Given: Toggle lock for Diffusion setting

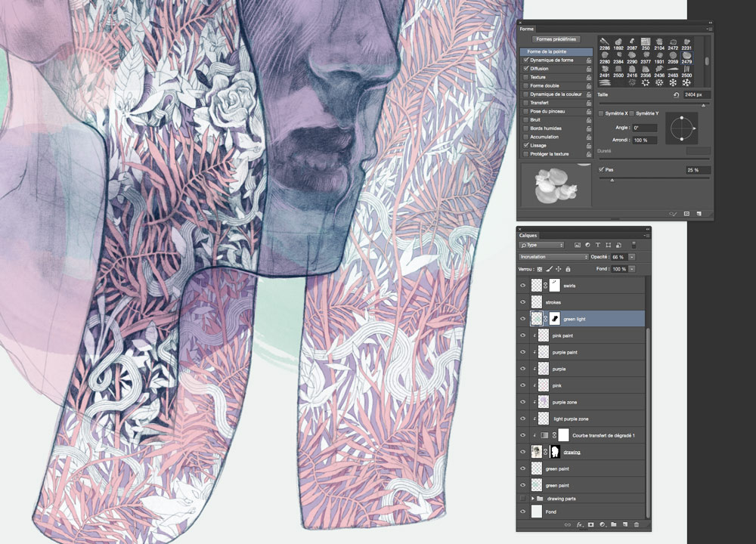Looking at the screenshot, I should click(589, 69).
